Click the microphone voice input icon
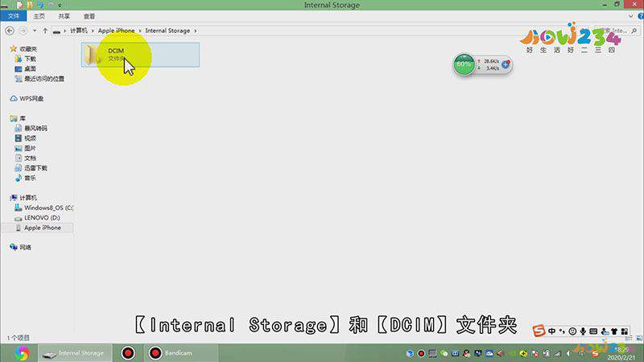Image resolution: width=644 pixels, height=362 pixels. [x=583, y=331]
